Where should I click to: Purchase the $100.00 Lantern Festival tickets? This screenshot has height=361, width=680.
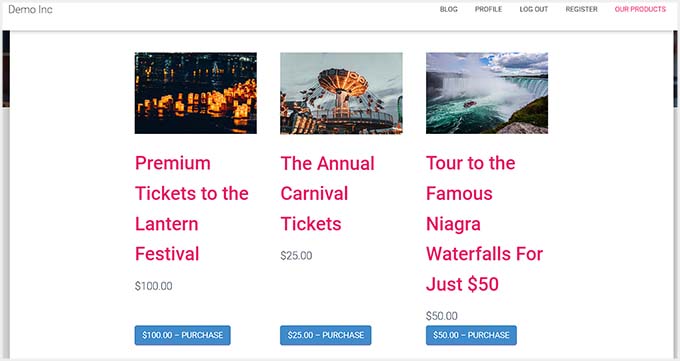click(183, 335)
